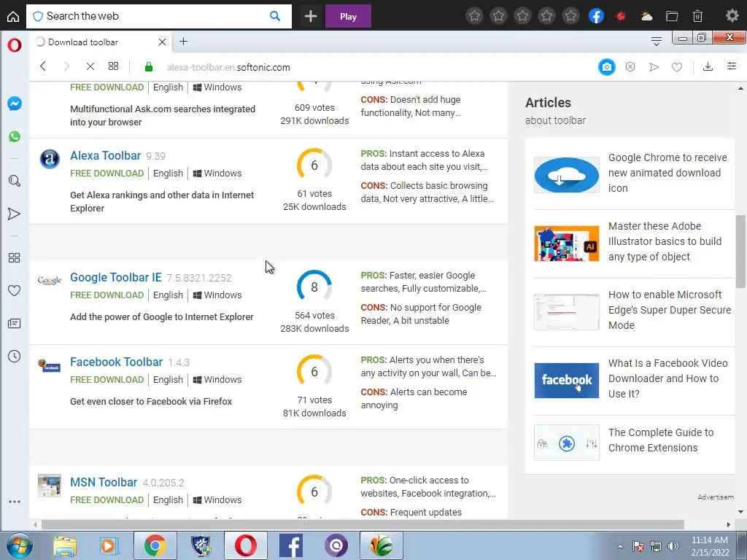The width and height of the screenshot is (747, 560).
Task: Click the vertical page scrollbar thumb
Action: (740, 251)
